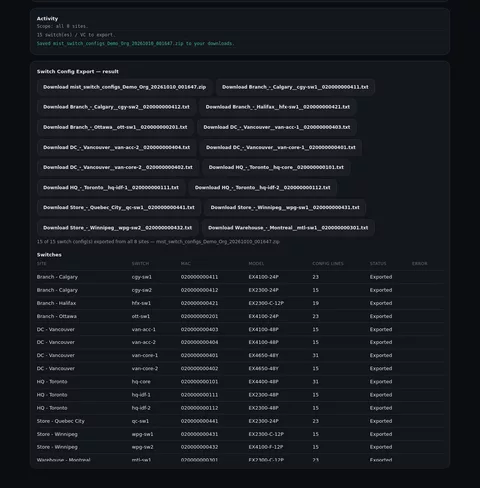Click the SWITCH column header
The image size is (480, 488).
pyautogui.click(x=140, y=264)
